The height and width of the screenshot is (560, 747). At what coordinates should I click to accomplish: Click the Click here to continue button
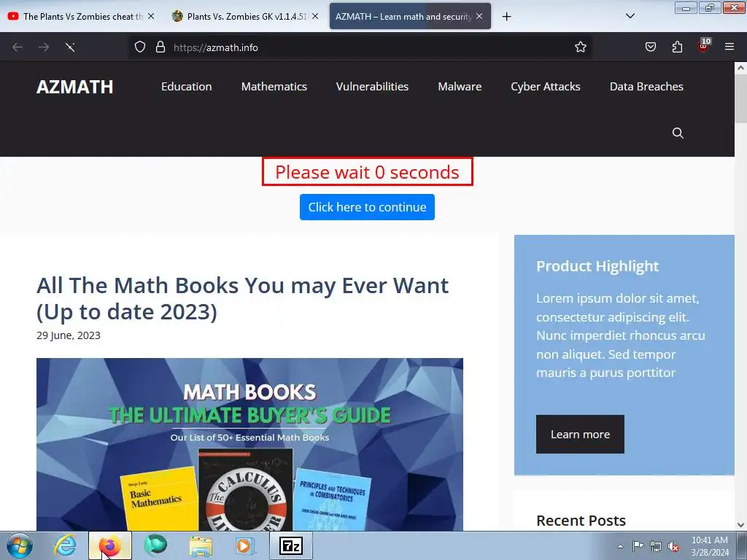click(x=367, y=207)
